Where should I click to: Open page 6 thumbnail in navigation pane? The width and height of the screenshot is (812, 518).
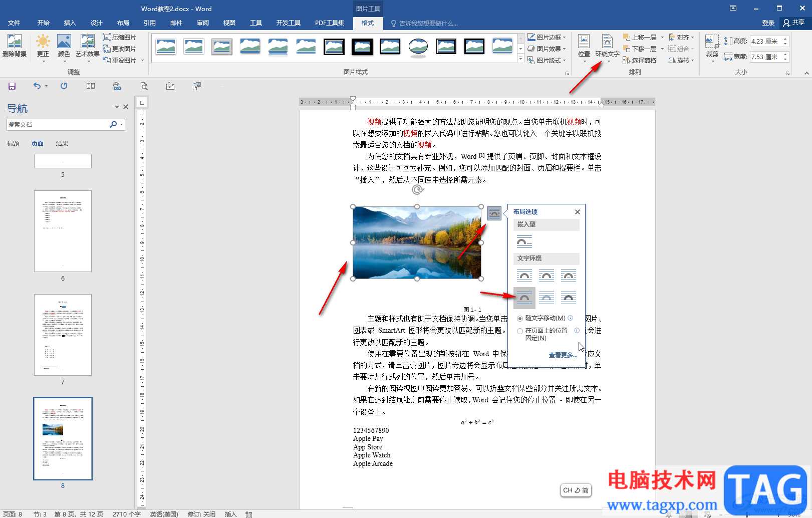pyautogui.click(x=63, y=231)
